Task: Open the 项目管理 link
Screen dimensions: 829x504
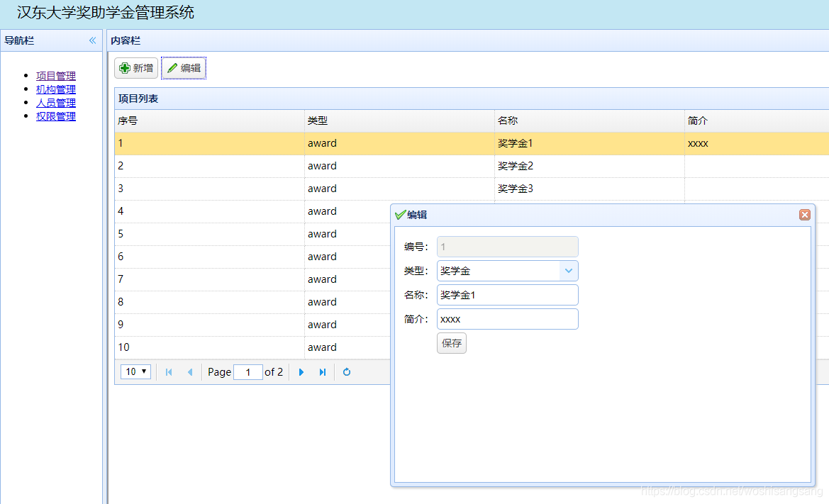Action: pos(55,76)
